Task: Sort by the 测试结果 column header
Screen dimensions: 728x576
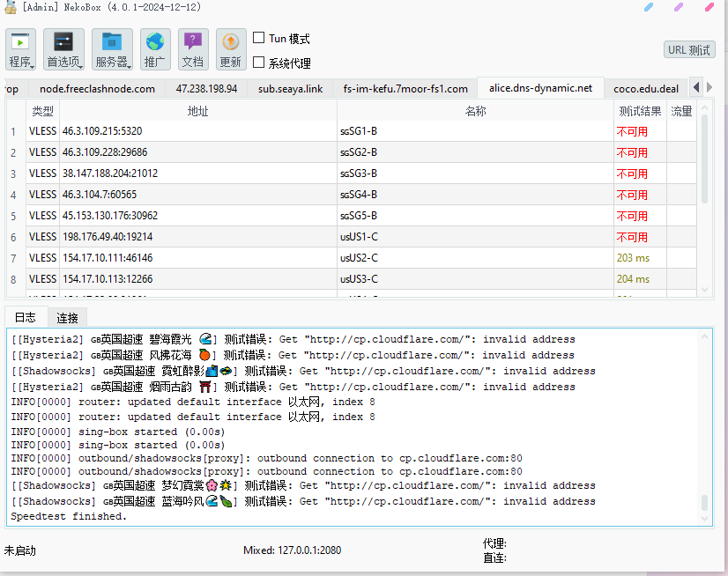Action: 640,111
